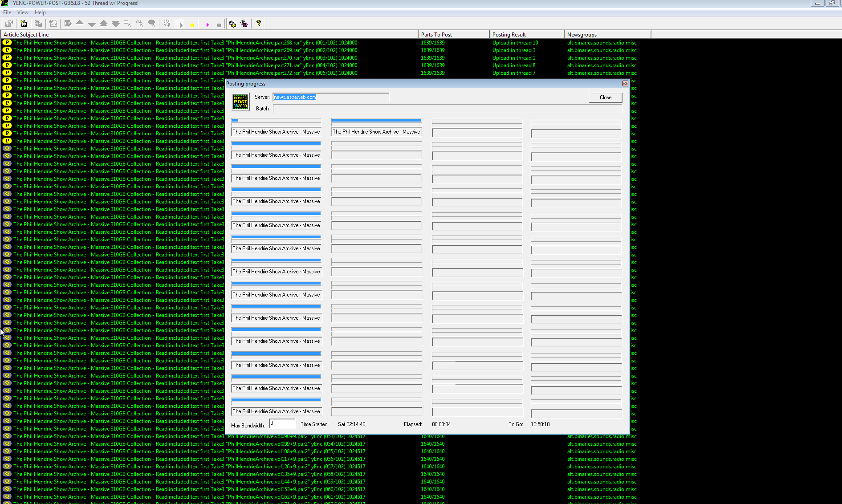This screenshot has width=842, height=504.
Task: Click the yellow question mark help icon
Action: [x=258, y=24]
